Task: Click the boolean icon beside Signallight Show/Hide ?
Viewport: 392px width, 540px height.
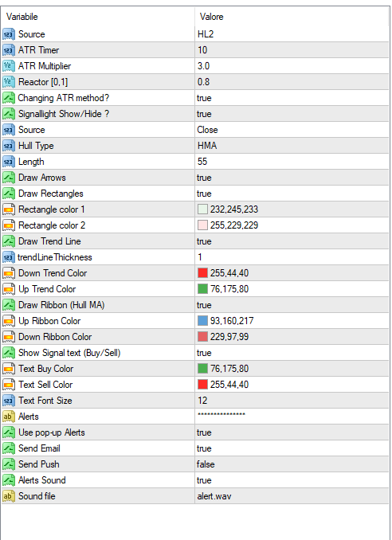Action: point(8,114)
